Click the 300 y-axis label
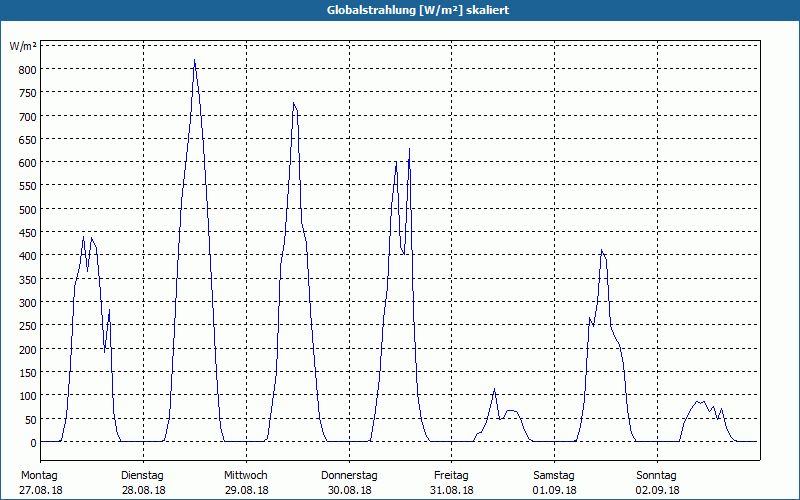The width and height of the screenshot is (800, 500). pyautogui.click(x=28, y=303)
